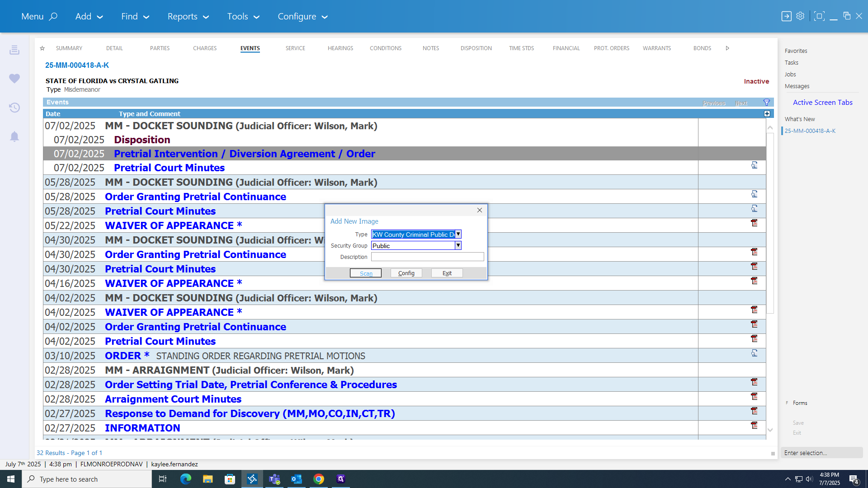This screenshot has height=488, width=868.
Task: Open PDF icon for 05/22/2025 Waiver of Appearance
Action: click(754, 223)
